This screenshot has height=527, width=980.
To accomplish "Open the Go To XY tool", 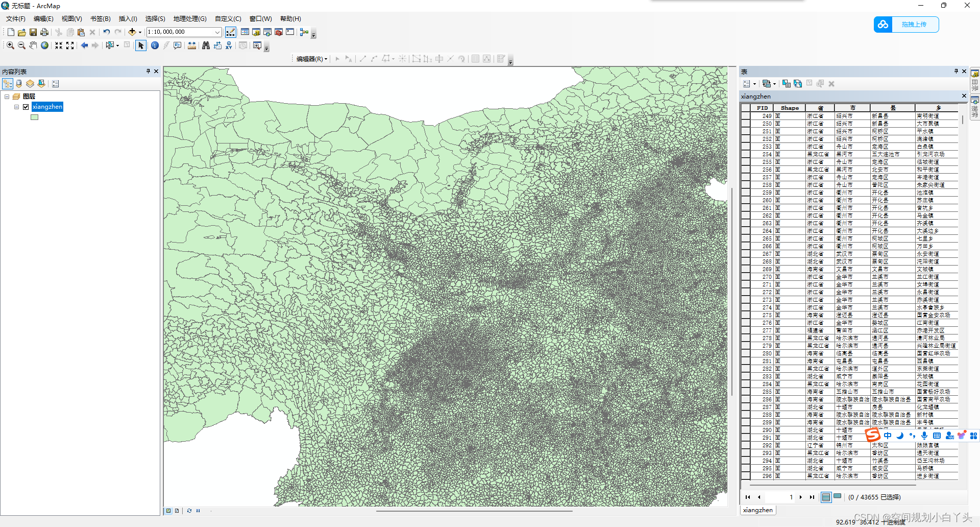I will pos(229,45).
